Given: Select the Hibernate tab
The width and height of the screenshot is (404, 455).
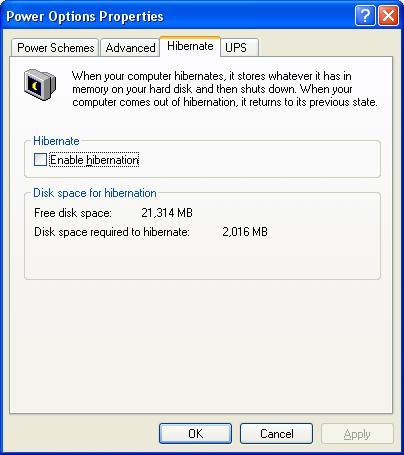Looking at the screenshot, I should click(x=190, y=46).
